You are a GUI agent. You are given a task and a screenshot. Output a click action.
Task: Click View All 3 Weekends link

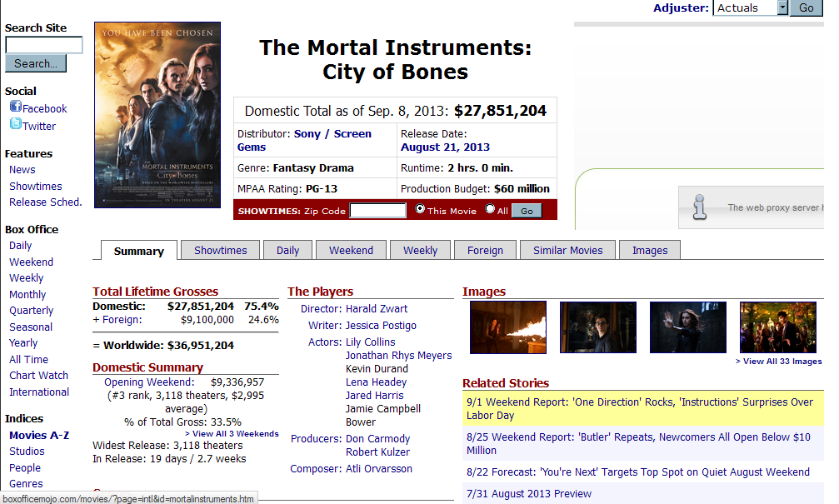click(x=232, y=433)
